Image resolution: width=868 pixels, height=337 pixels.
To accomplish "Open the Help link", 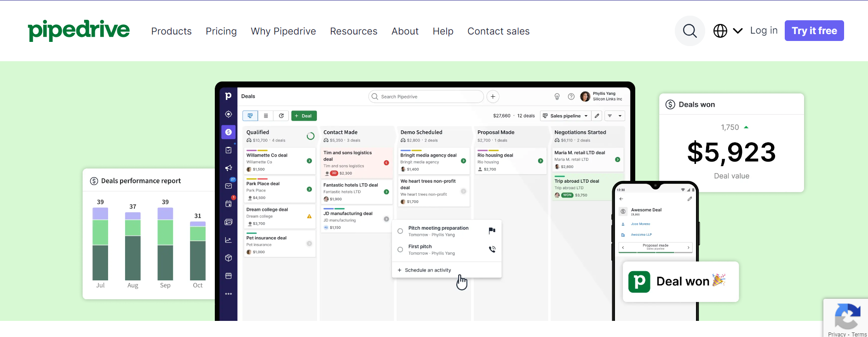I will [x=443, y=31].
